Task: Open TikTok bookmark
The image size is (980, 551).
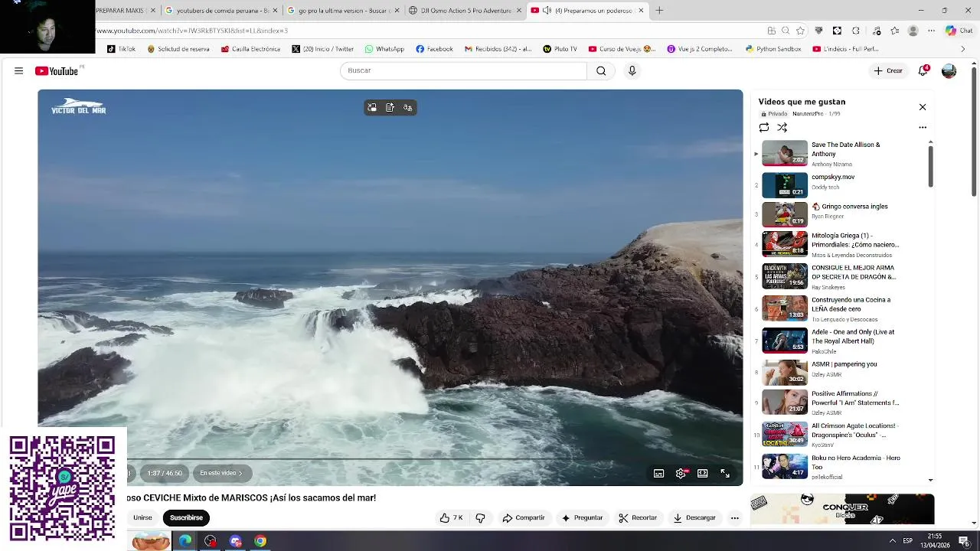Action: pyautogui.click(x=121, y=49)
